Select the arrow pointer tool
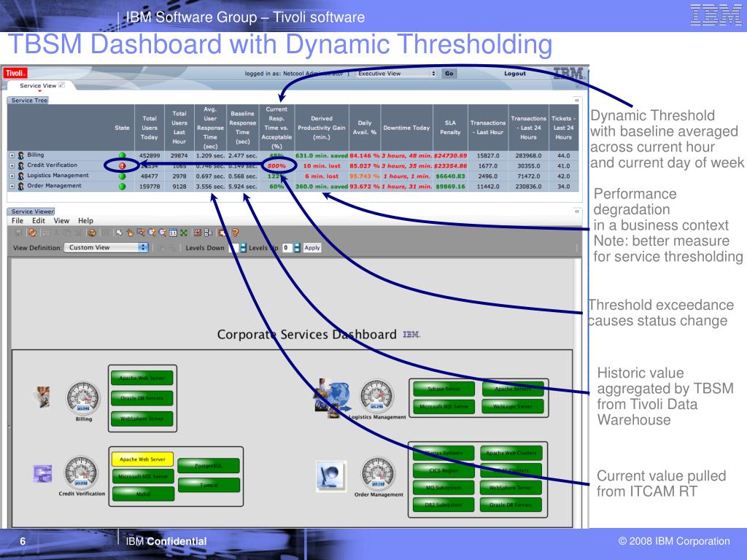The image size is (747, 560). [119, 233]
